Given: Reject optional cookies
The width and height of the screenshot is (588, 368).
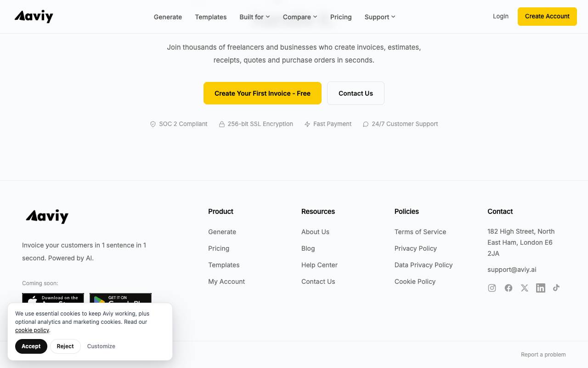Looking at the screenshot, I should click(65, 346).
